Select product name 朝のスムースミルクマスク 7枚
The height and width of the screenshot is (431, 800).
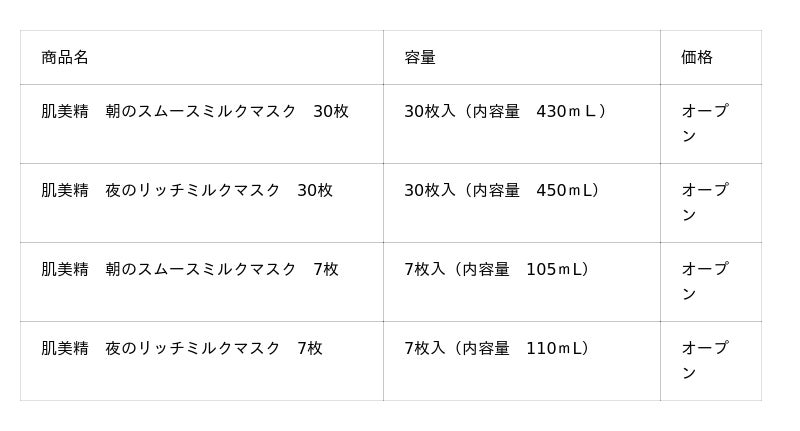(222, 269)
